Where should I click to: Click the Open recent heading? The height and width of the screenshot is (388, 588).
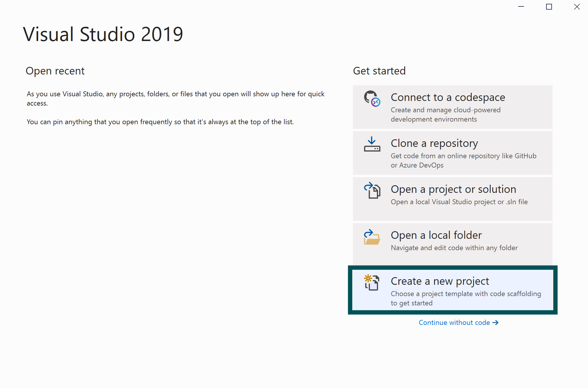click(55, 71)
